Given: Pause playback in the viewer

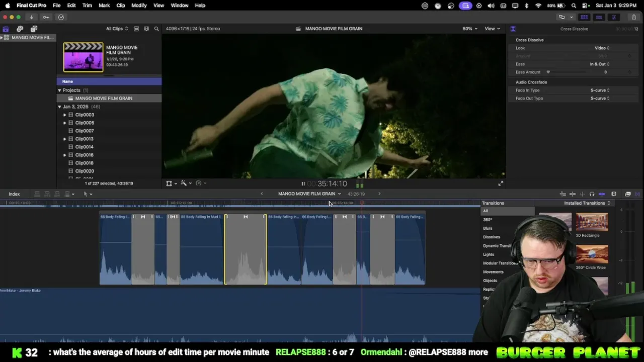Looking at the screenshot, I should (x=303, y=184).
